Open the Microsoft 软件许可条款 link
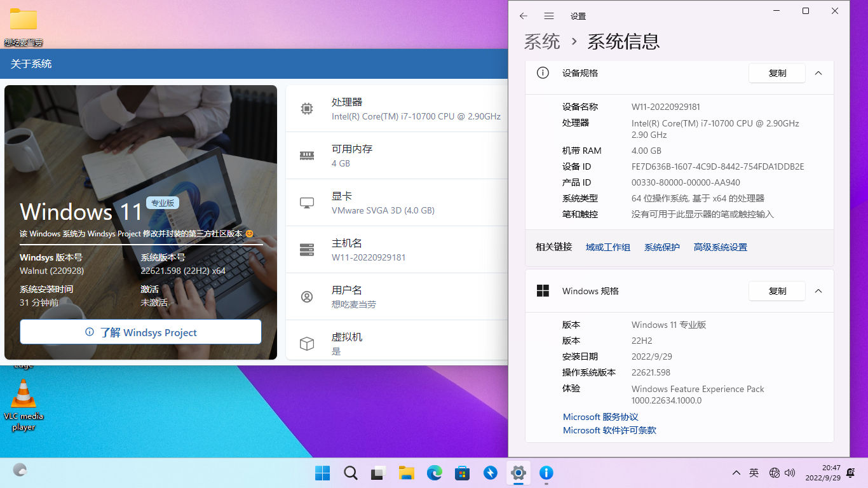 [609, 430]
